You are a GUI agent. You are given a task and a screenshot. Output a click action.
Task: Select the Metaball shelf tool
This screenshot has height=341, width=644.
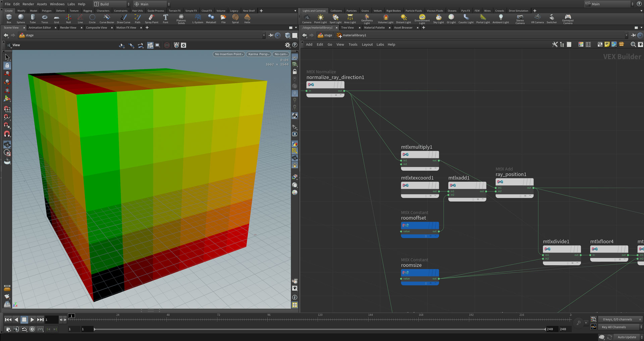click(211, 19)
